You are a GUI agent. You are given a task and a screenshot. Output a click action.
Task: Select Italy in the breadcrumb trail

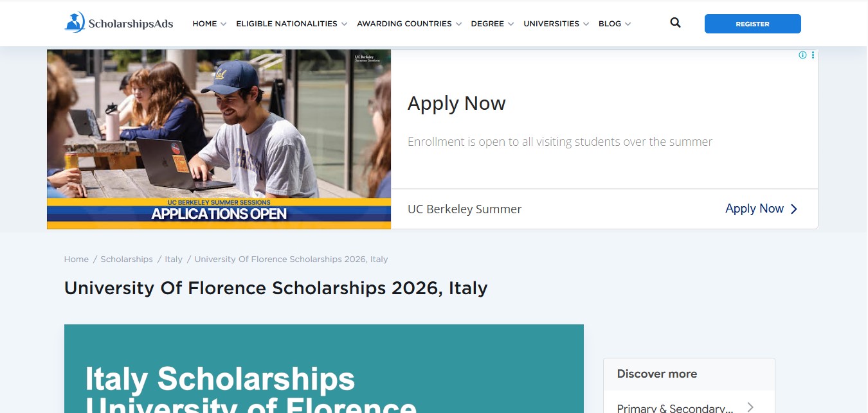173,259
